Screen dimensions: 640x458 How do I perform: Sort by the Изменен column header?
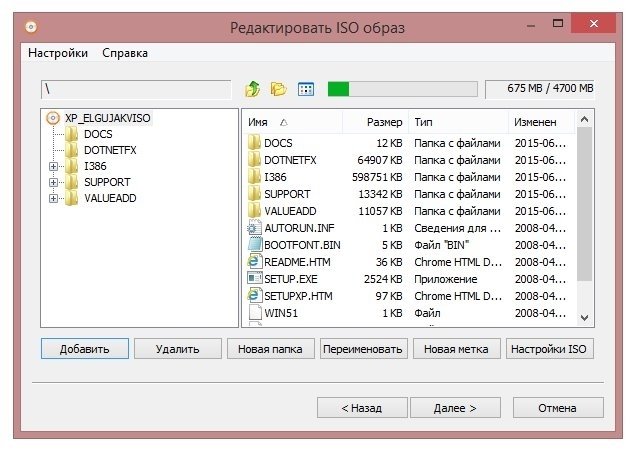click(542, 122)
